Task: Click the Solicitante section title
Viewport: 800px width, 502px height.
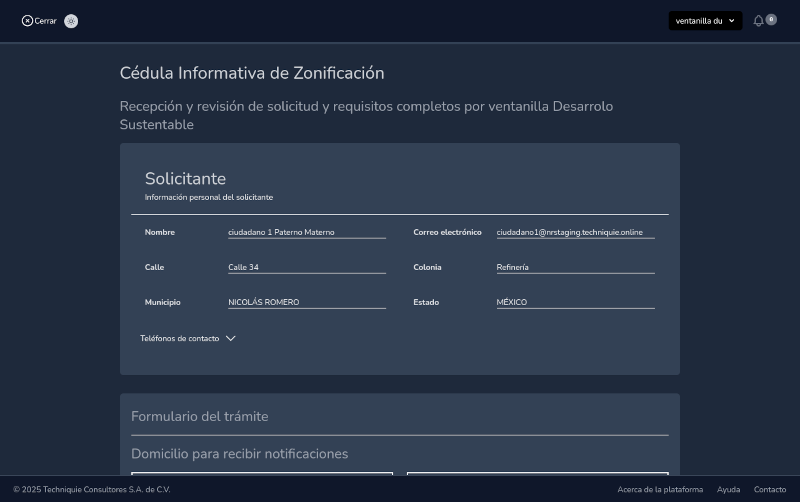Action: [x=185, y=179]
